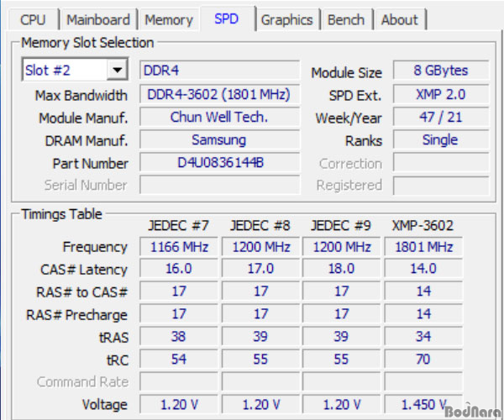Click the DDR4 memory type field
Image resolution: width=504 pixels, height=420 pixels.
(219, 70)
